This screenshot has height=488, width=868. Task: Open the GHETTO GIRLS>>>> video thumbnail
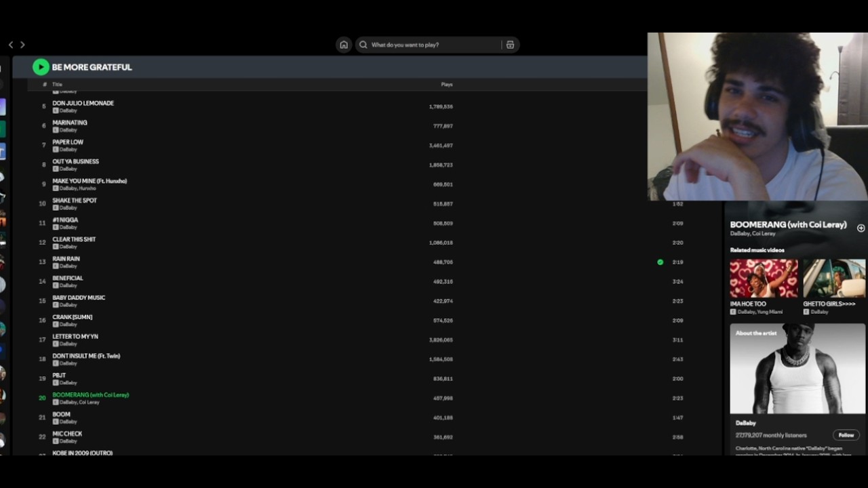[x=834, y=279]
